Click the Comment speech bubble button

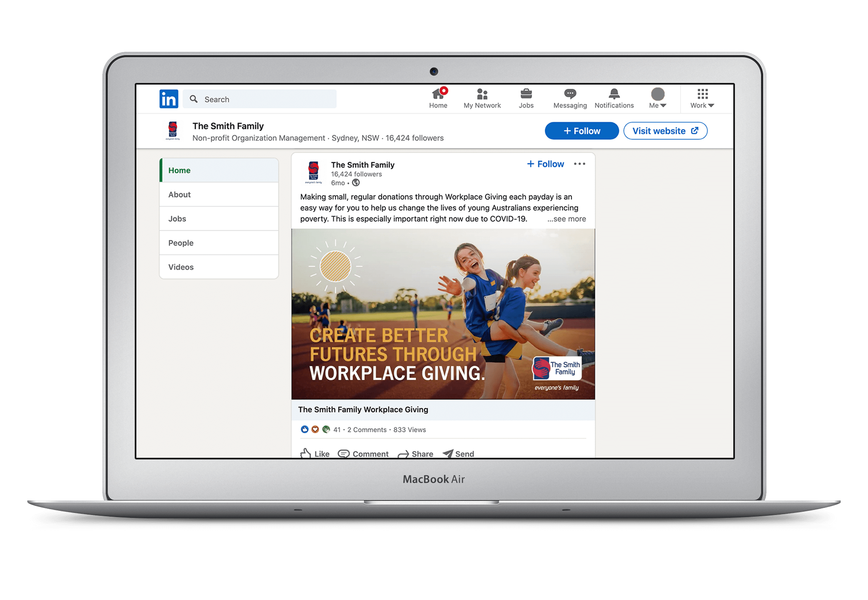coord(363,454)
